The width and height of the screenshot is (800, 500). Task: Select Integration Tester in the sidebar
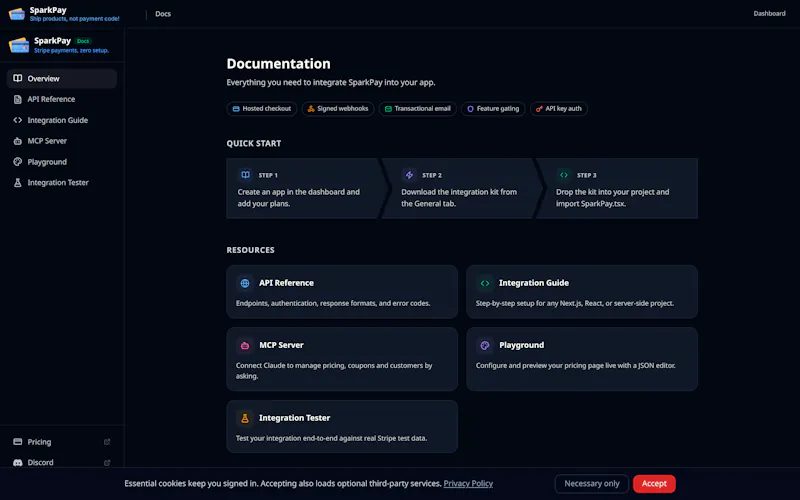pyautogui.click(x=62, y=183)
